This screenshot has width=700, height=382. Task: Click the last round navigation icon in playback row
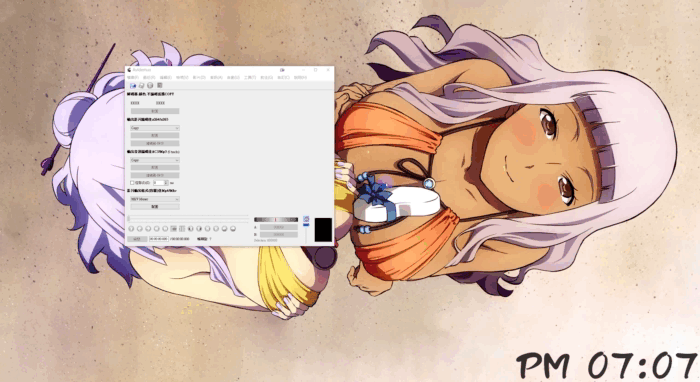click(233, 228)
